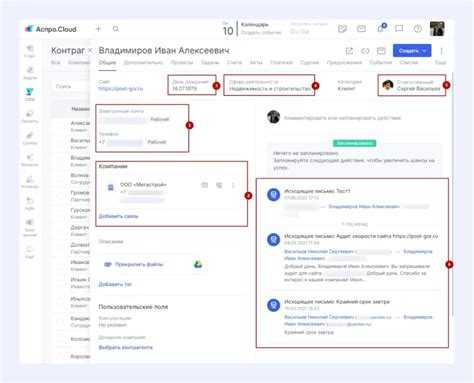This screenshot has height=383, width=474.
Task: Switch to the Общие tab
Action: pyautogui.click(x=107, y=63)
